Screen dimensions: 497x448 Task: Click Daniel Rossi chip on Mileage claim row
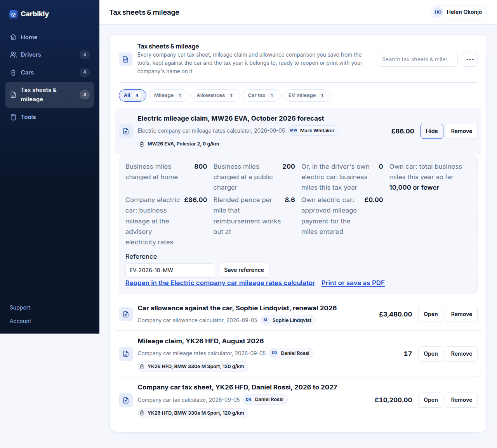click(291, 353)
